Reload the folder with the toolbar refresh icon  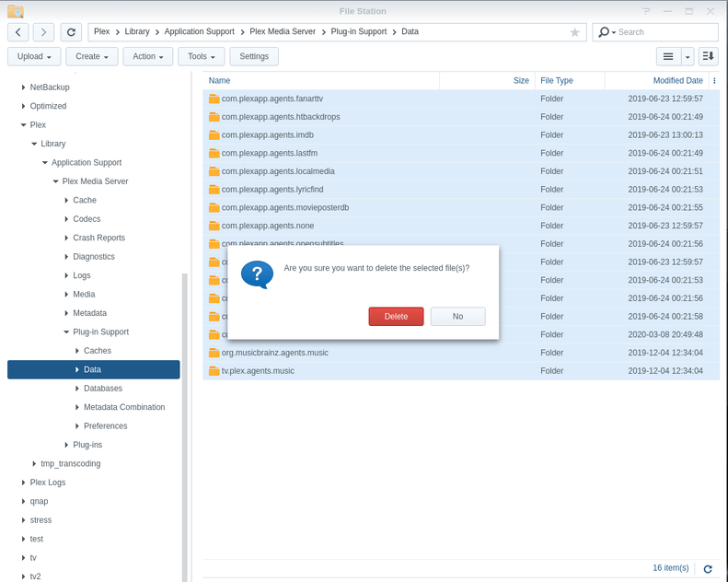(71, 32)
